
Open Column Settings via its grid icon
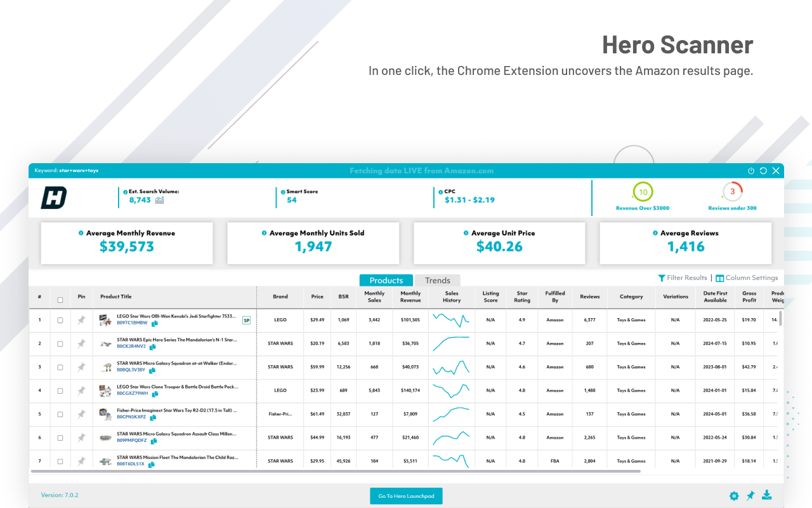click(x=721, y=277)
